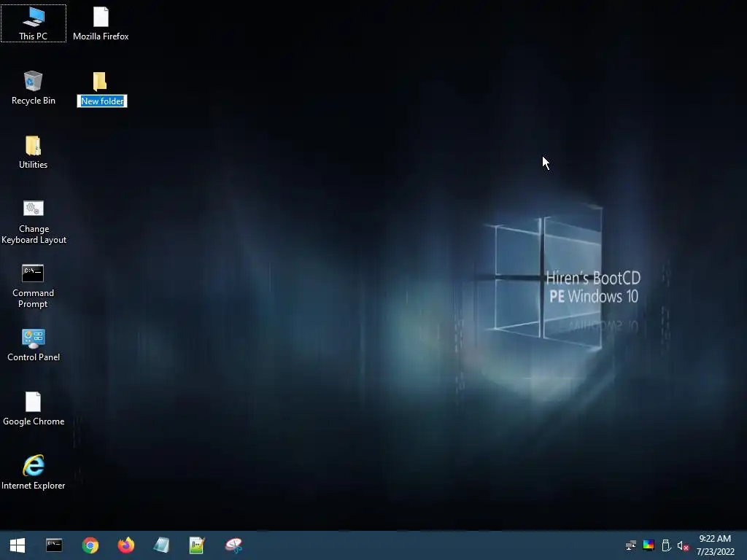Open the green notepad taskbar icon
Viewport: 747px width, 560px height.
coord(197,545)
